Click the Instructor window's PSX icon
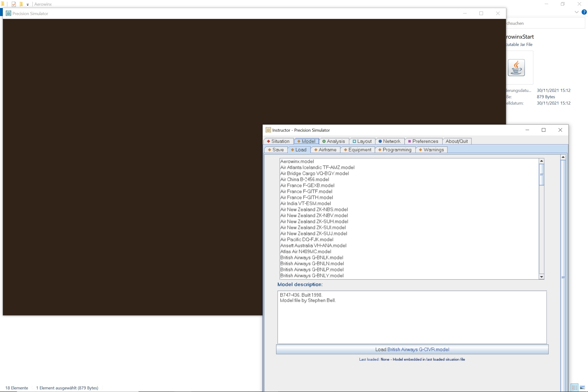 [268, 130]
